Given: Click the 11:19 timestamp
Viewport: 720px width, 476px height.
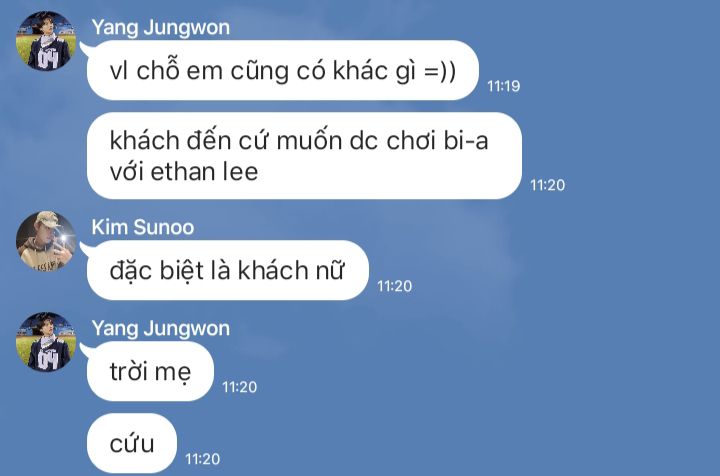Looking at the screenshot, I should click(x=503, y=87).
